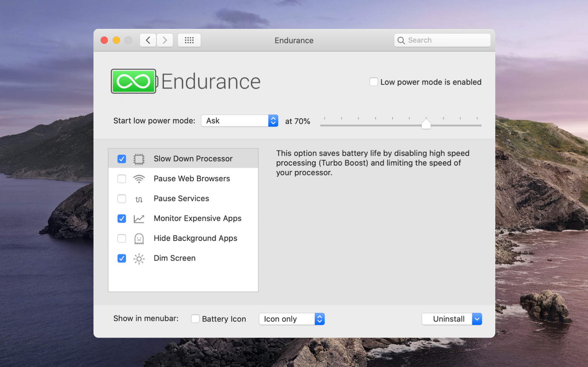This screenshot has width=588, height=367.
Task: Click the 'Start low power mode:' label
Action: click(154, 121)
